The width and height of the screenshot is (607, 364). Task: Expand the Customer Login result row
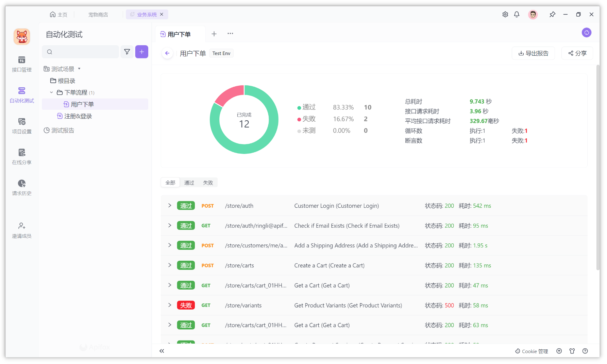[169, 205]
